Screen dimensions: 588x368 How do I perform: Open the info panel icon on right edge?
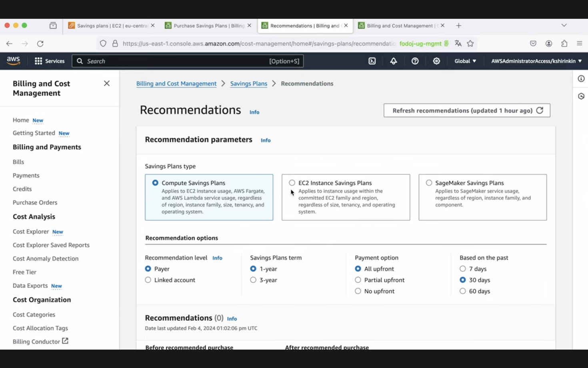click(581, 79)
